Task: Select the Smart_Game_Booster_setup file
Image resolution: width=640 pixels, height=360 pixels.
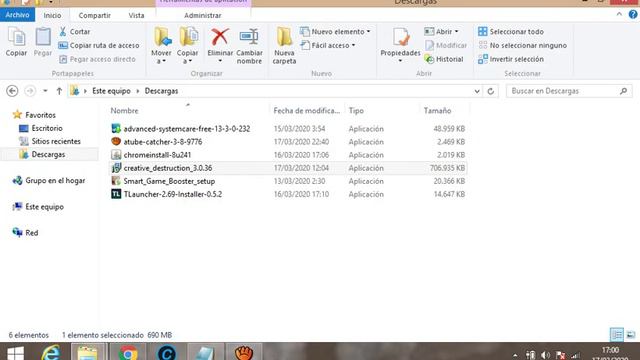Action: (x=169, y=181)
